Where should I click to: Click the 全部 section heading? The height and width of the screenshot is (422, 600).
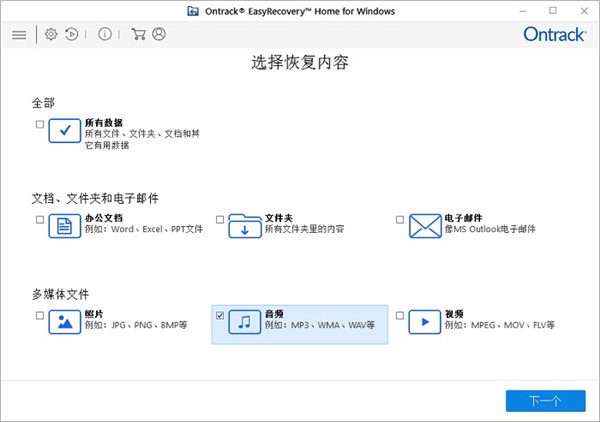pyautogui.click(x=43, y=103)
